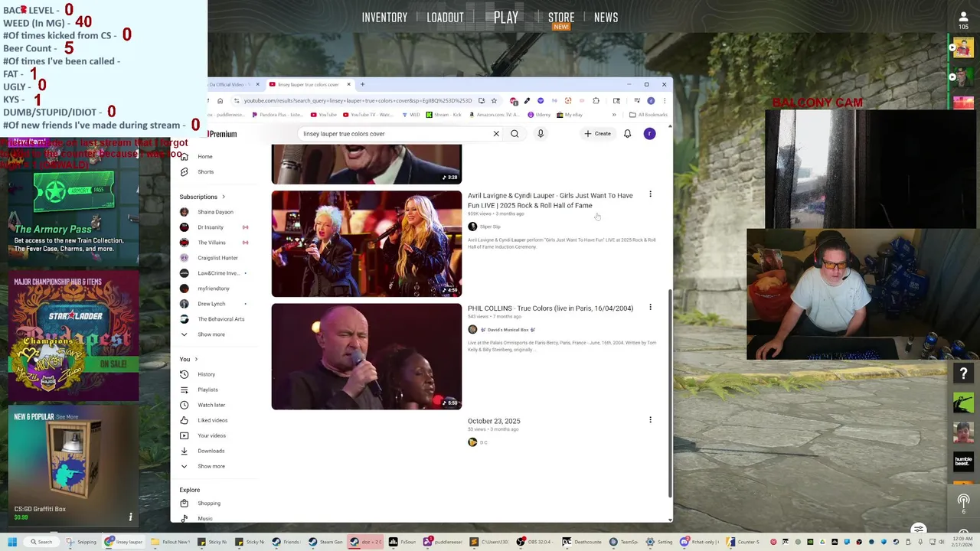The height and width of the screenshot is (551, 980).
Task: Open Avril Lavigne & Cyndi Lauper video title
Action: (550, 201)
